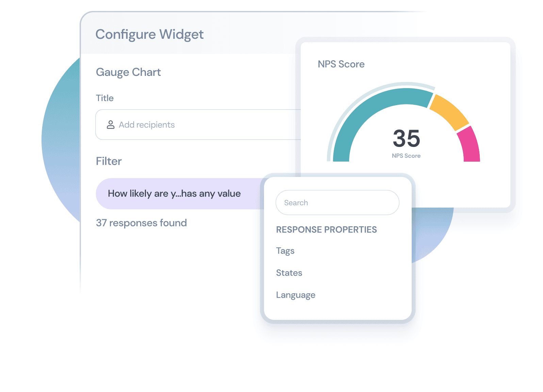This screenshot has height=392, width=543.
Task: Click the Search box in properties popup
Action: (337, 202)
